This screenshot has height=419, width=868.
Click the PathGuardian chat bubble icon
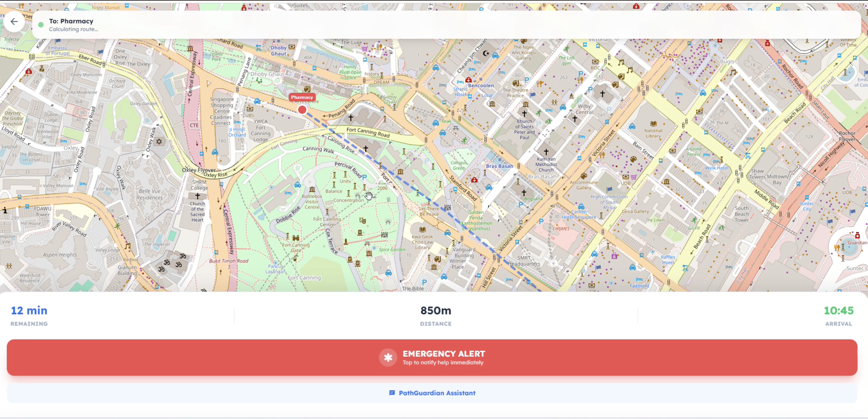pyautogui.click(x=392, y=393)
